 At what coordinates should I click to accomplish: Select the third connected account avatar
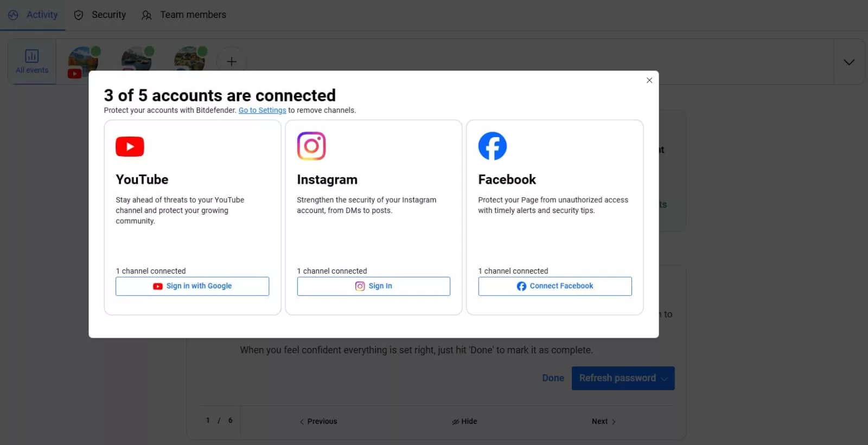tap(190, 60)
